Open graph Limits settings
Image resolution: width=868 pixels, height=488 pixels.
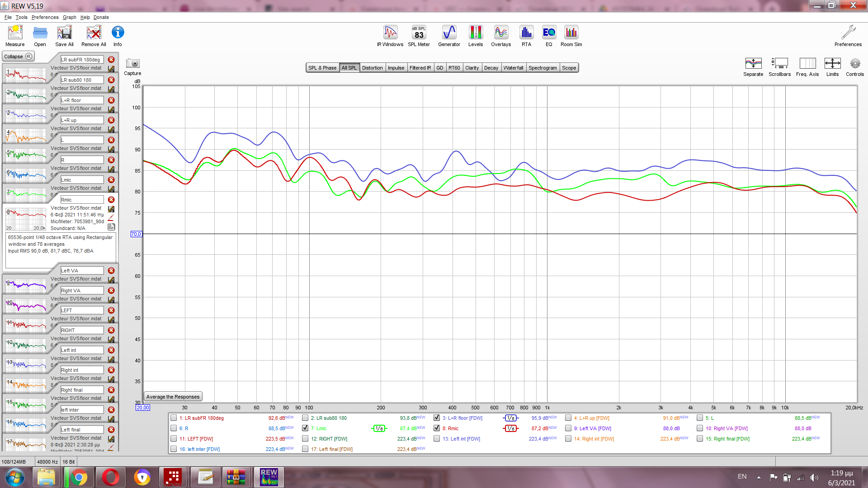pyautogui.click(x=832, y=67)
